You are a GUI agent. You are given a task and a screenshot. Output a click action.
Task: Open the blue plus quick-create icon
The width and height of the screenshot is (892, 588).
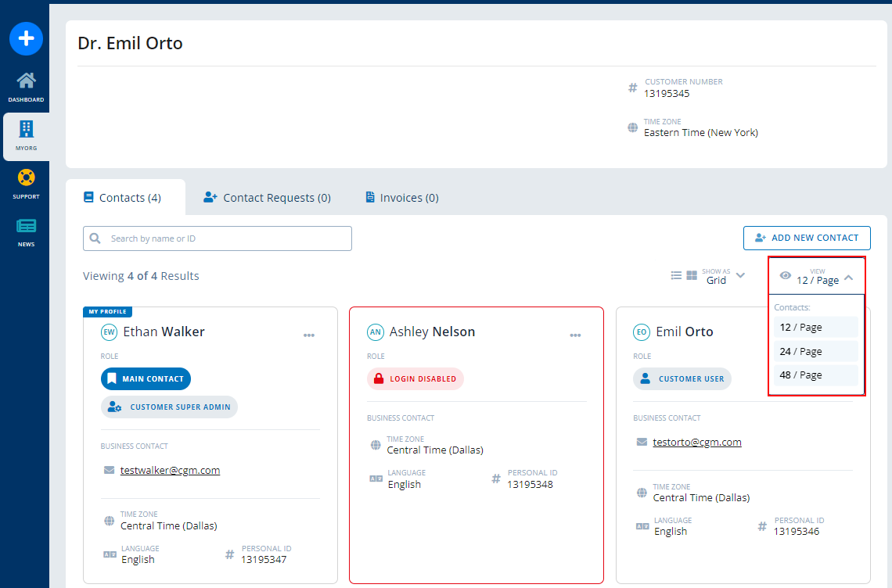[x=26, y=38]
